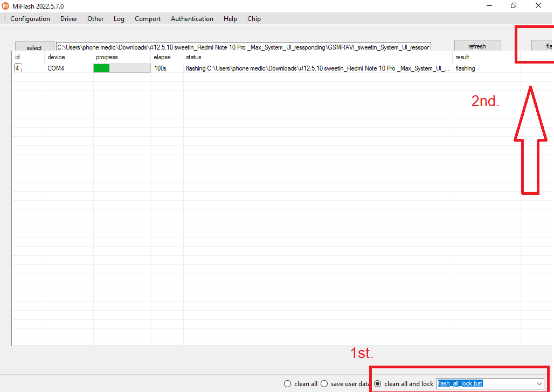The width and height of the screenshot is (554, 392).
Task: Click the id column header
Action: click(x=29, y=57)
